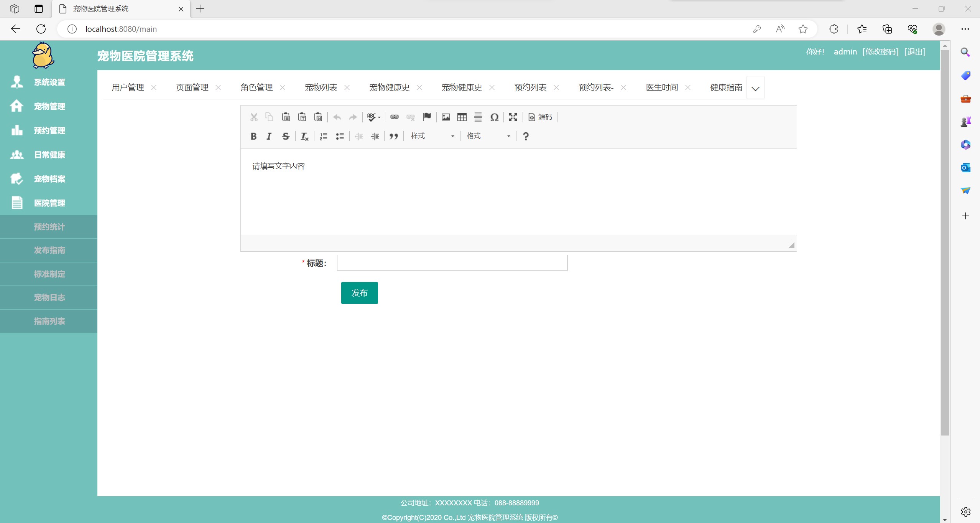Click Remove Format icon
The width and height of the screenshot is (980, 523).
click(x=305, y=136)
